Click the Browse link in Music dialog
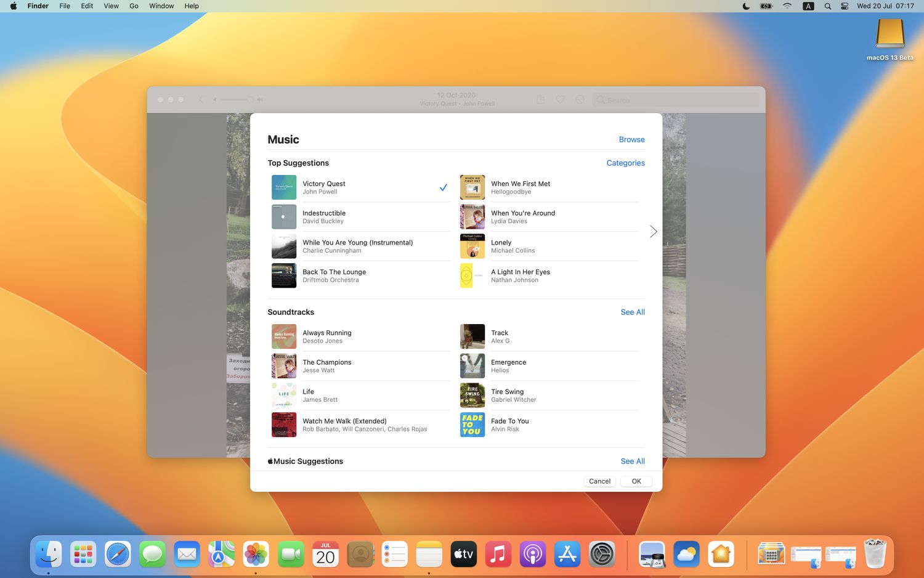The width and height of the screenshot is (924, 578). point(631,139)
